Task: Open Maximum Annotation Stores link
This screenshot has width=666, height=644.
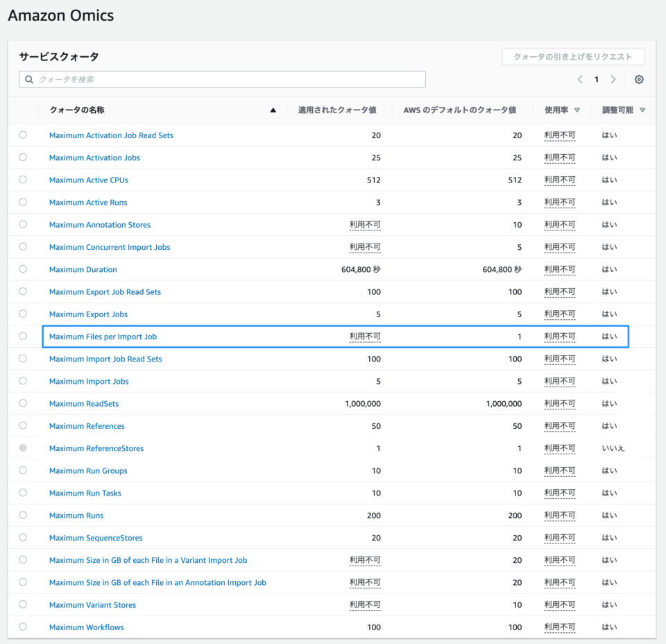Action: (100, 225)
